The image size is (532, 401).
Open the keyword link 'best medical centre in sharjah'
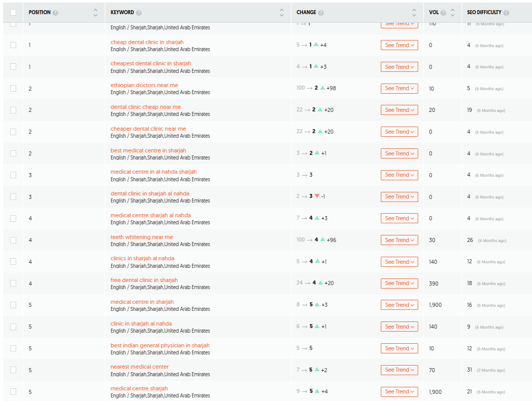coord(148,150)
